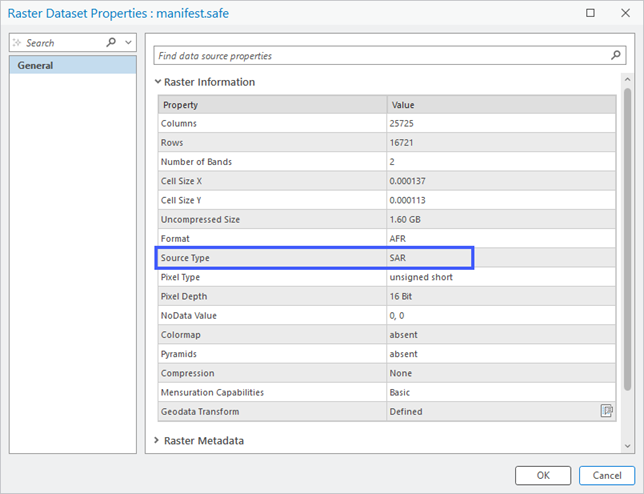
Task: Maximize the Raster Dataset Properties window
Action: coord(591,14)
